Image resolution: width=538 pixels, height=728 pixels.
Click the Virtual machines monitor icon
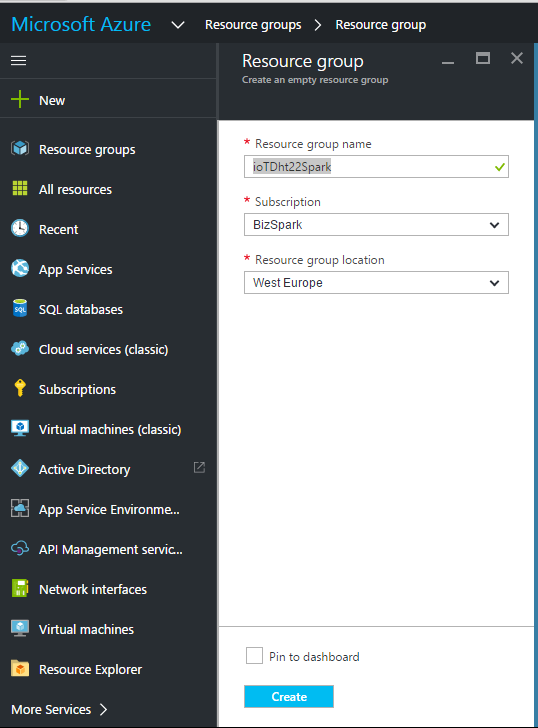tap(20, 628)
